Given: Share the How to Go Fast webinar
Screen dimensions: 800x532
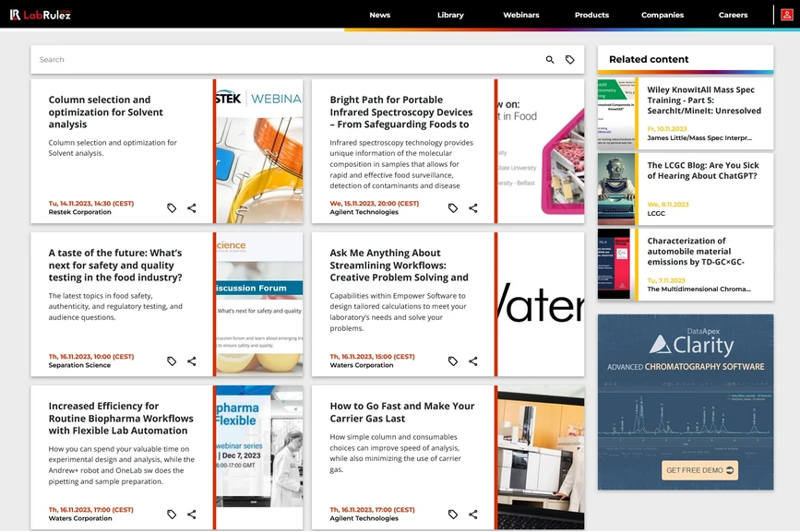Looking at the screenshot, I should (x=473, y=514).
